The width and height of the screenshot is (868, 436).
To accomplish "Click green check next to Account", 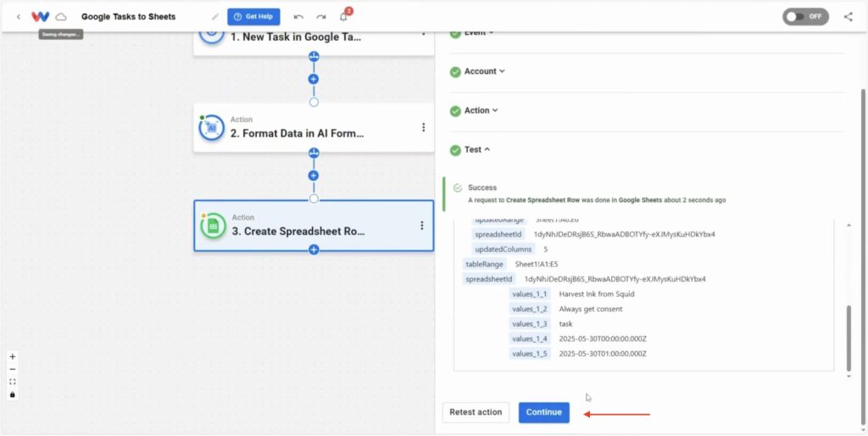I will click(x=455, y=72).
